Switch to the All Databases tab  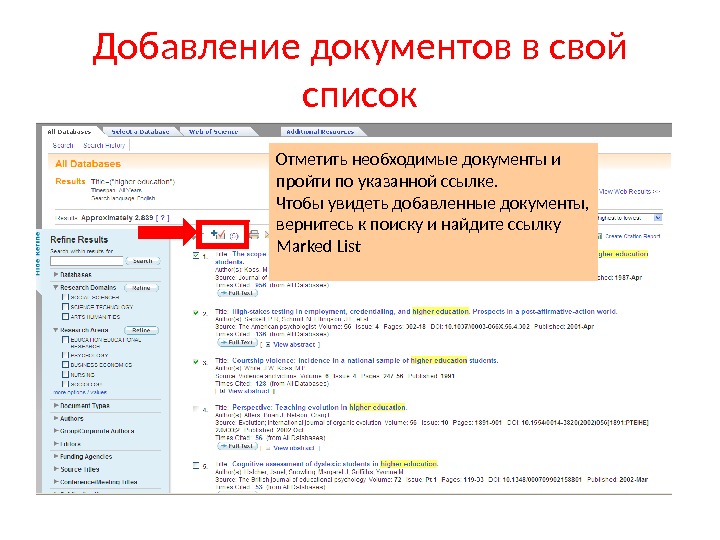point(69,131)
